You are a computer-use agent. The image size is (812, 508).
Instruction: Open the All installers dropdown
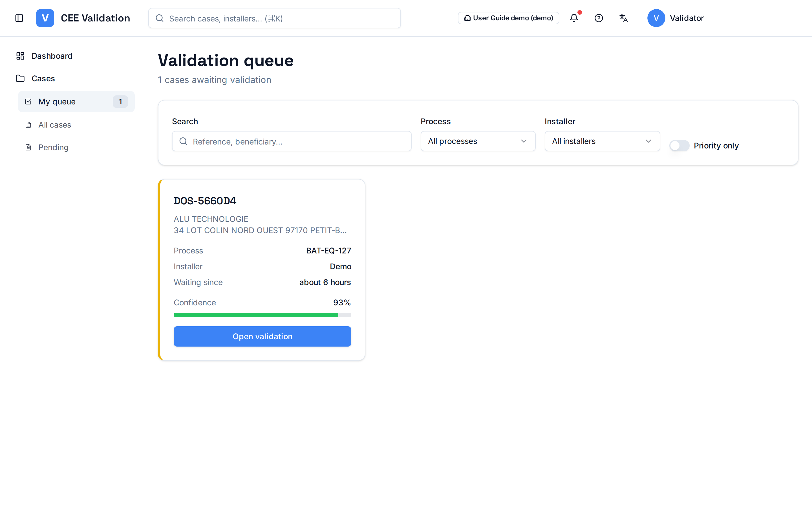click(602, 141)
